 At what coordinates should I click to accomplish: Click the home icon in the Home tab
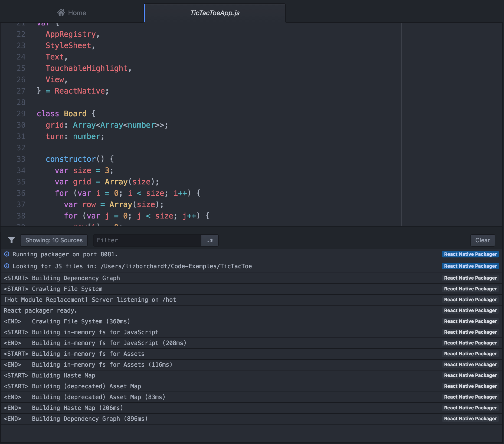click(61, 12)
